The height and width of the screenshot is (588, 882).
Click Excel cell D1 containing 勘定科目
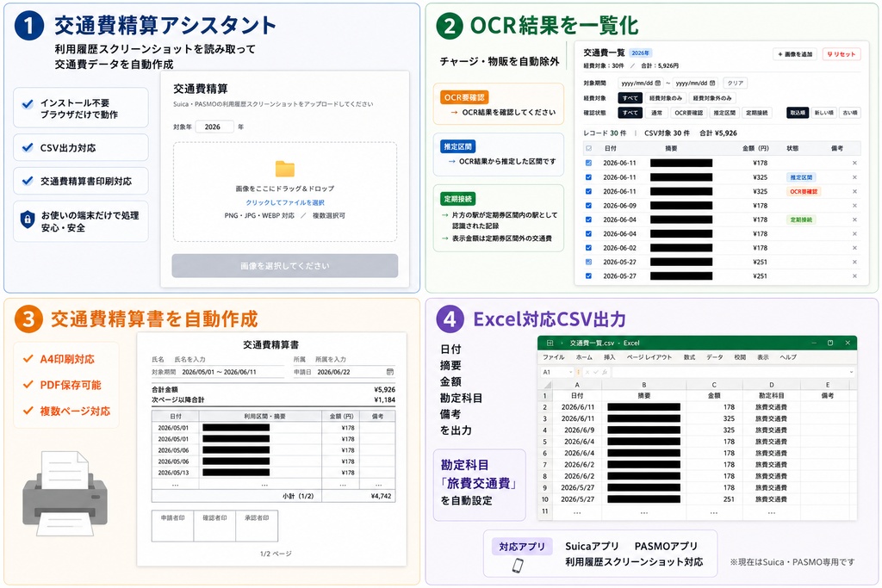772,396
